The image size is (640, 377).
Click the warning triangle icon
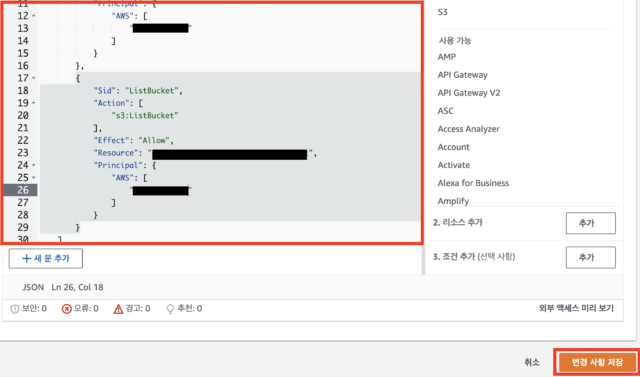point(118,309)
